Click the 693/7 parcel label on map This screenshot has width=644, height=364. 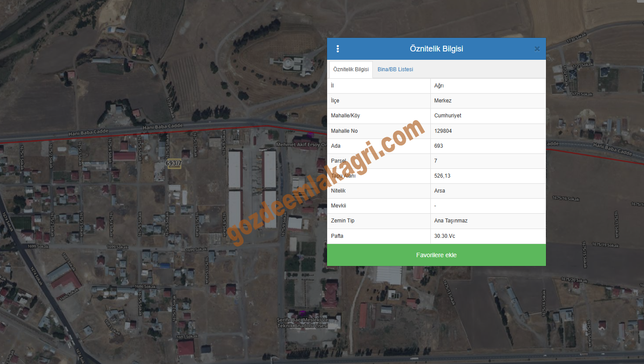pyautogui.click(x=174, y=163)
